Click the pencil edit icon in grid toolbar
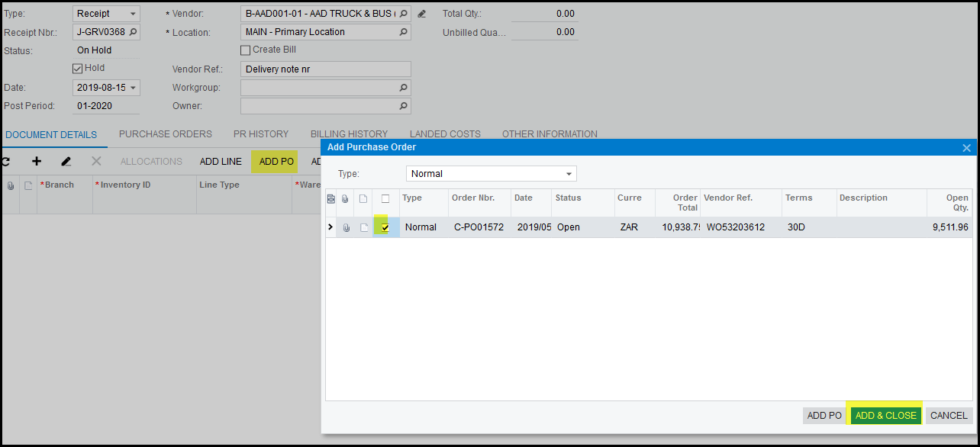The width and height of the screenshot is (980, 447). pos(66,162)
